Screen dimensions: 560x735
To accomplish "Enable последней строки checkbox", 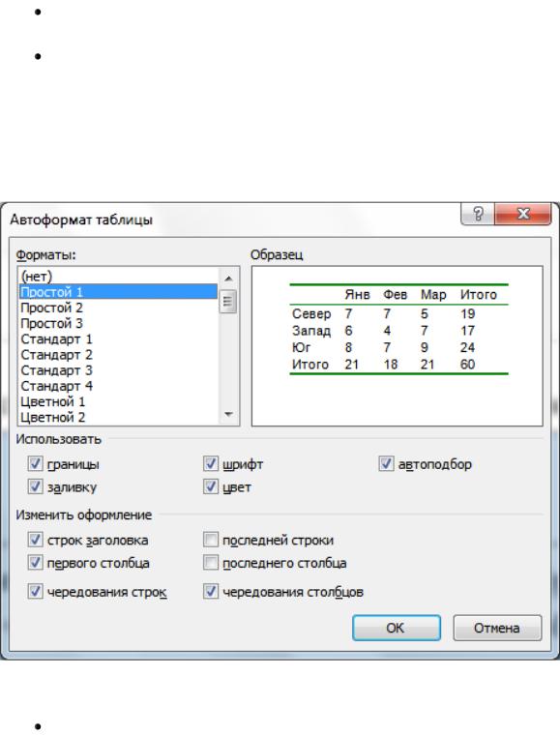I will 211,540.
